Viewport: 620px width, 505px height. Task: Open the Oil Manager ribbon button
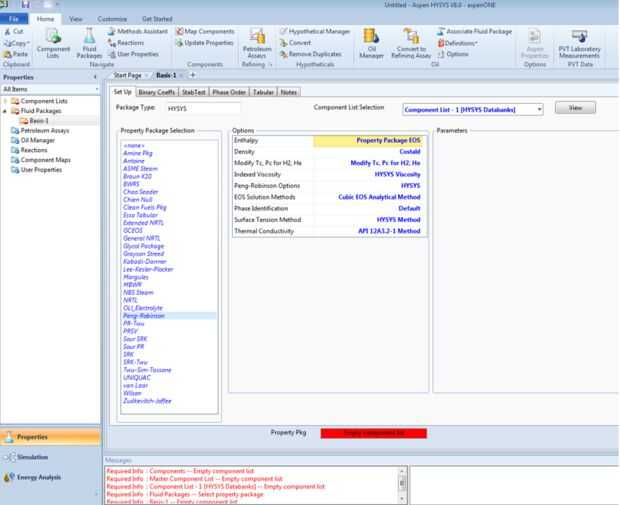(x=371, y=44)
